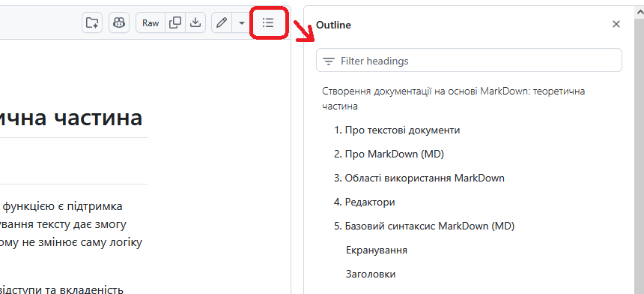The width and height of the screenshot is (644, 294).
Task: Download raw file icon
Action: [195, 22]
